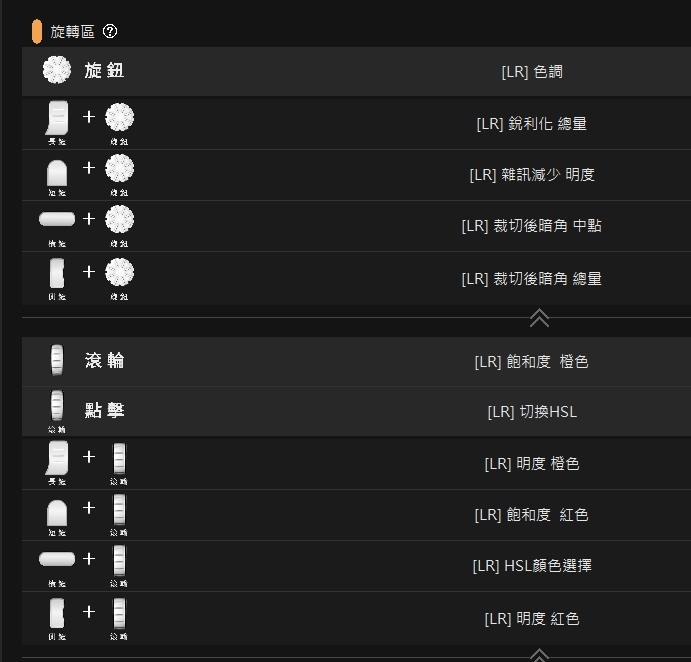The height and width of the screenshot is (662, 691).
Task: Open the [LR] 色調 function assignment
Action: 532,71
